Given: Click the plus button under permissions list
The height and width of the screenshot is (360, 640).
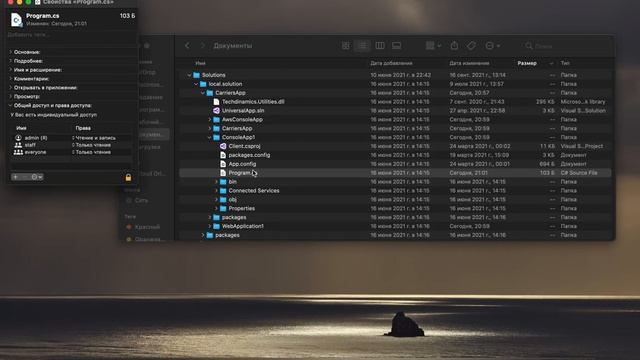Looking at the screenshot, I should 16,177.
